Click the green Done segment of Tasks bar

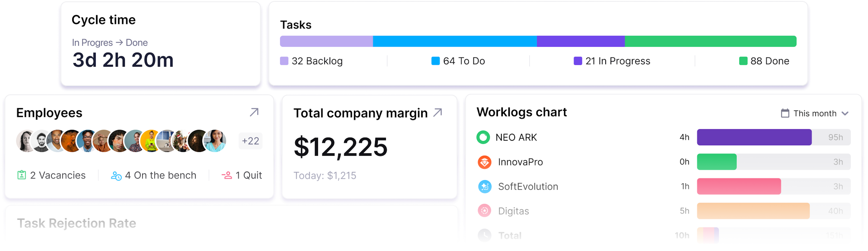[710, 41]
